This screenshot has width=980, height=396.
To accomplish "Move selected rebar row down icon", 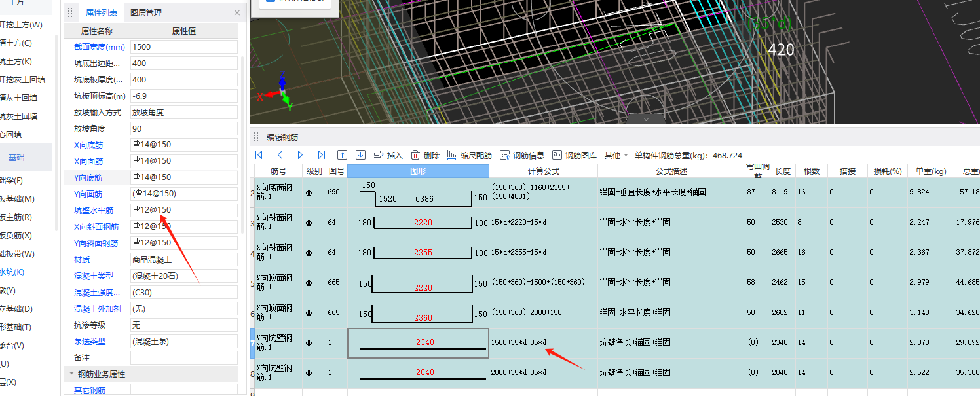I will coord(360,155).
